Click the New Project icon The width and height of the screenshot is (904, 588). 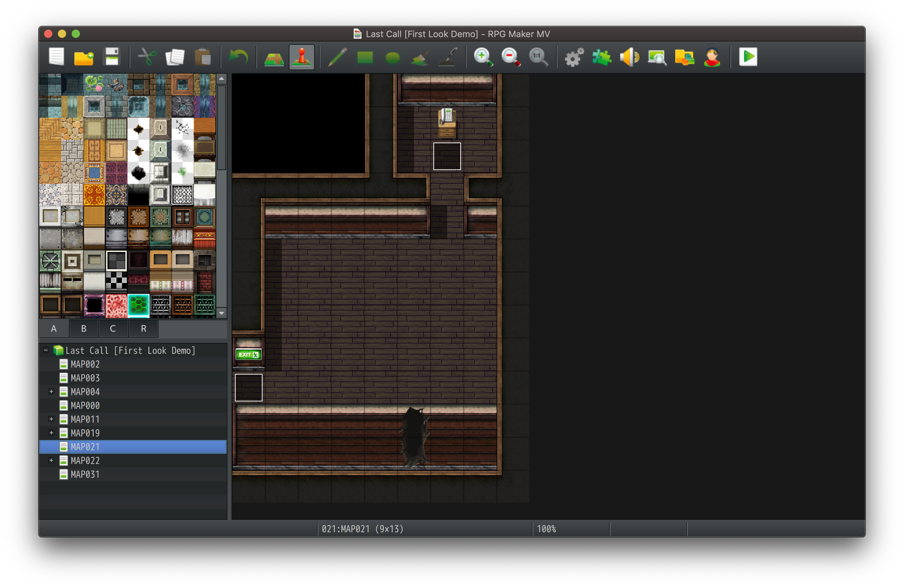pyautogui.click(x=56, y=57)
